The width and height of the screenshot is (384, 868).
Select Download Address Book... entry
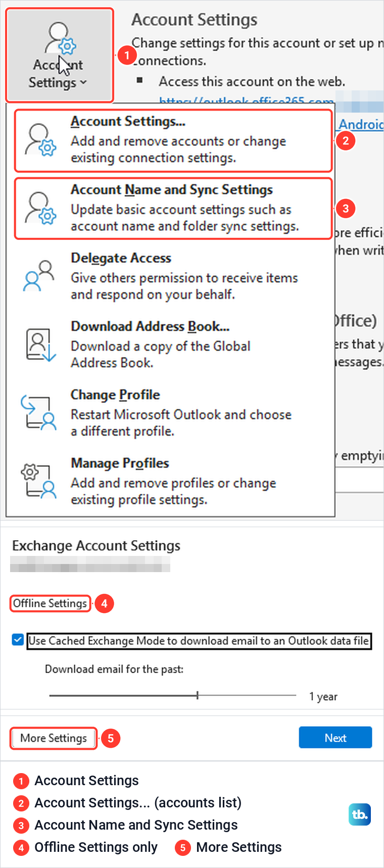coord(170,344)
